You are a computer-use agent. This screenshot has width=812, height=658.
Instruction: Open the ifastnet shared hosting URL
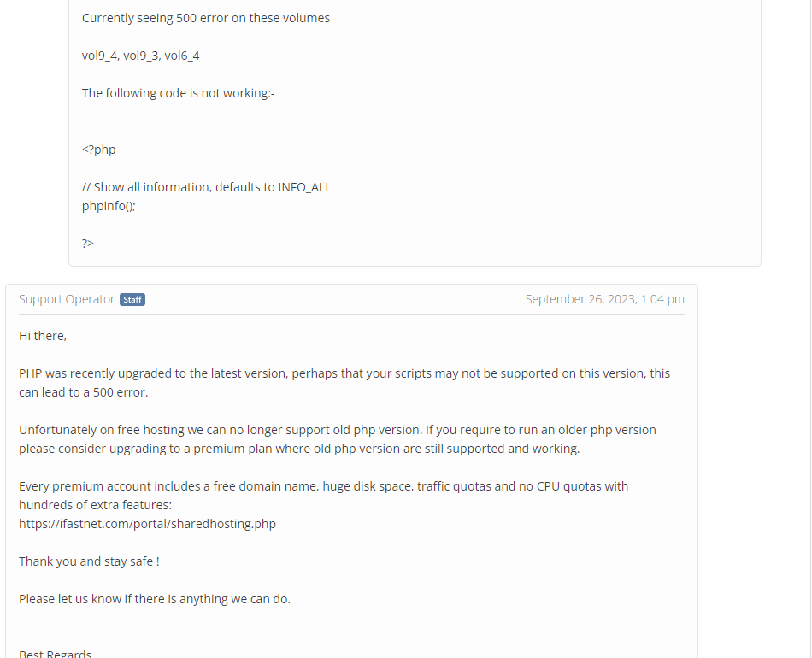tap(147, 524)
